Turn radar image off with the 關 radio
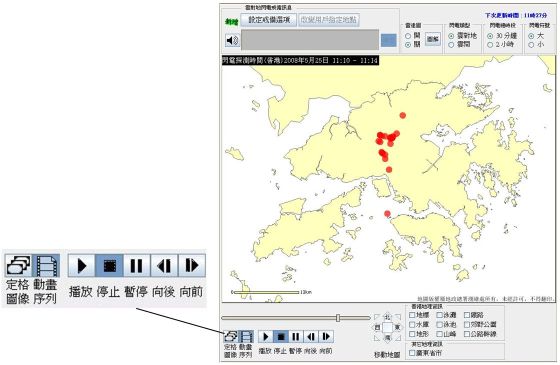The image size is (560, 365). point(408,45)
